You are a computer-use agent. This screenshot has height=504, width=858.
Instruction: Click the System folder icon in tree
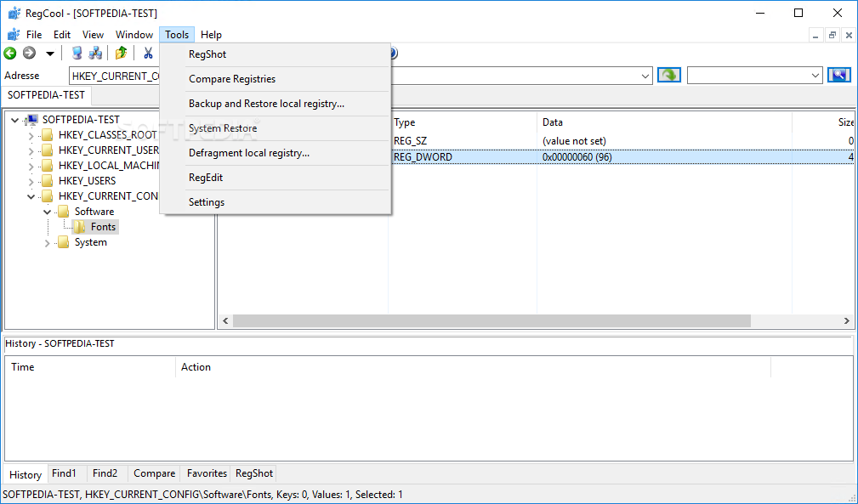click(x=64, y=242)
